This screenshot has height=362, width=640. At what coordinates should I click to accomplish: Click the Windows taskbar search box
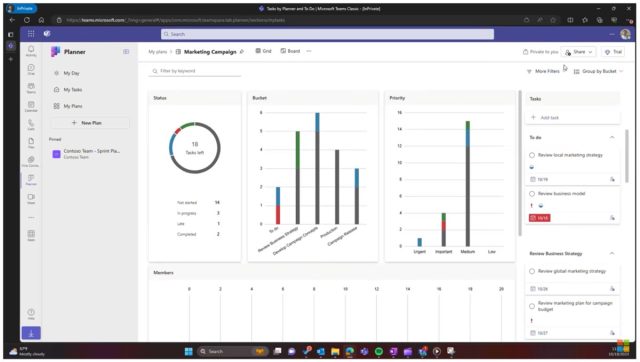(232, 351)
